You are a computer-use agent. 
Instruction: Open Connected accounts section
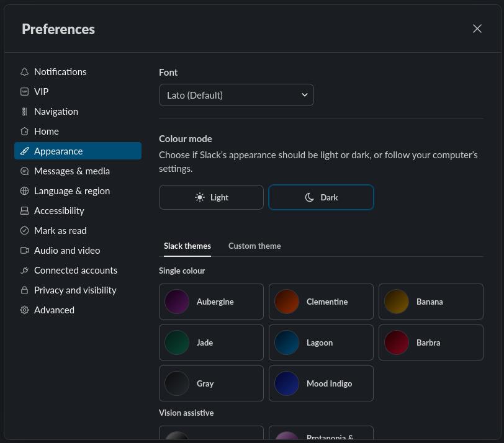click(78, 270)
